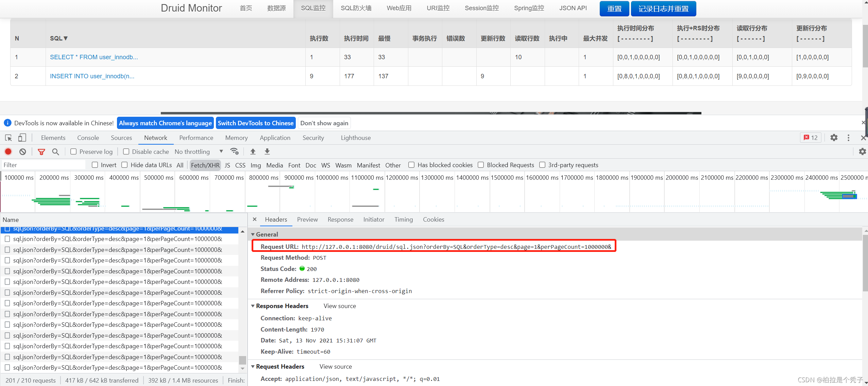
Task: Open the Preview tab of the request
Action: pos(307,220)
